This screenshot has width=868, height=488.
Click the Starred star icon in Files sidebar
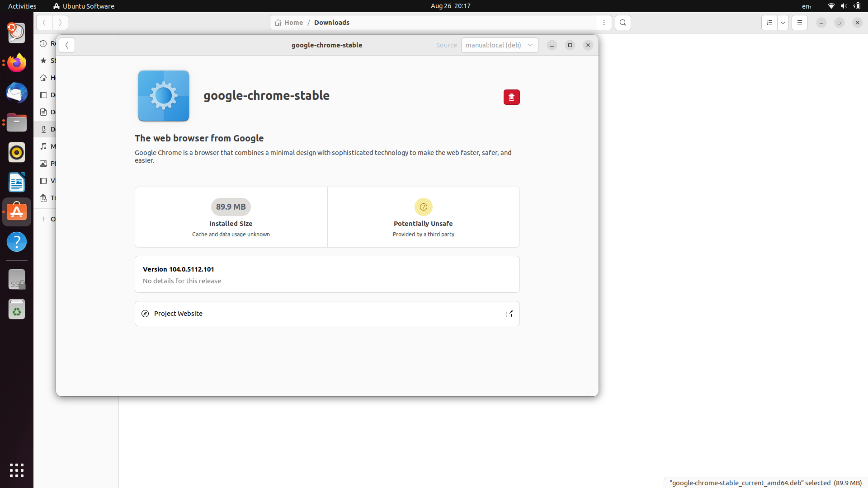pos(43,61)
